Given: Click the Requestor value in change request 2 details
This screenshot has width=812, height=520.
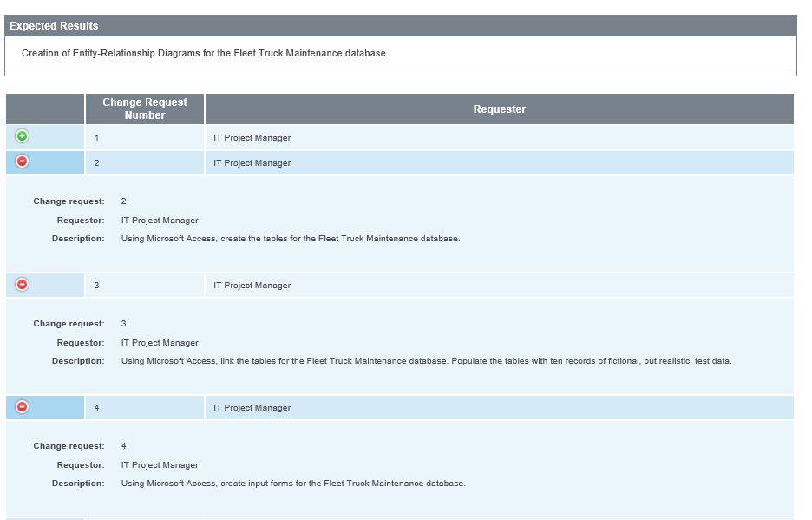Looking at the screenshot, I should (160, 221).
